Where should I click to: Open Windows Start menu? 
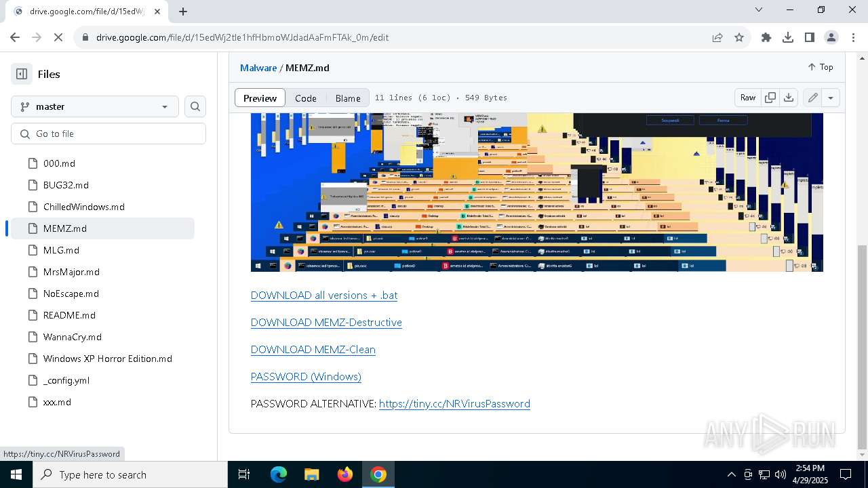(16, 474)
